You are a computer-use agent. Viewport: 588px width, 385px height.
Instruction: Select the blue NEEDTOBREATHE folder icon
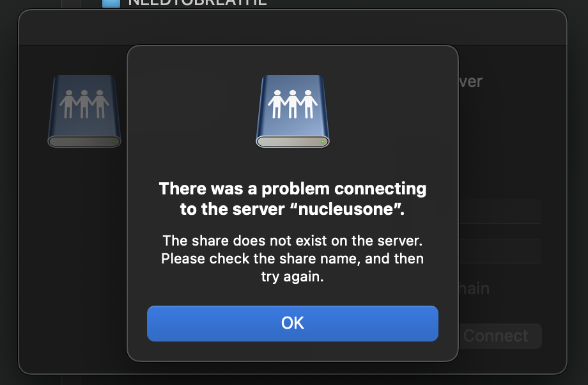click(x=111, y=3)
